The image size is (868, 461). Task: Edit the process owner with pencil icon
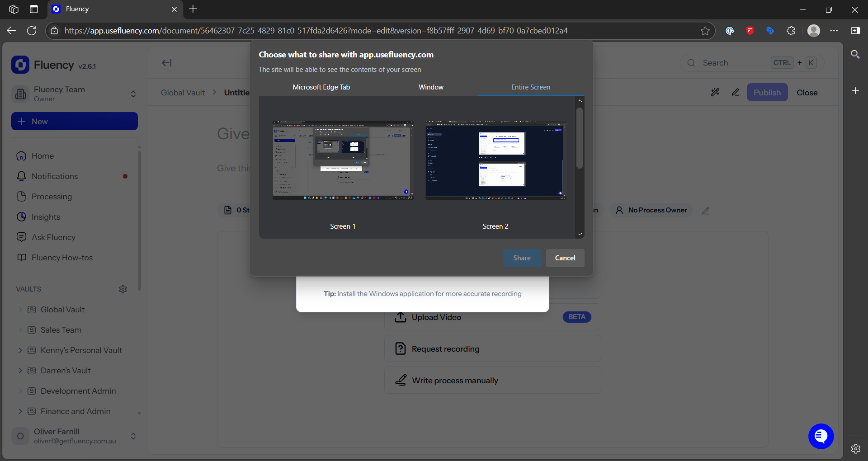[x=706, y=211]
